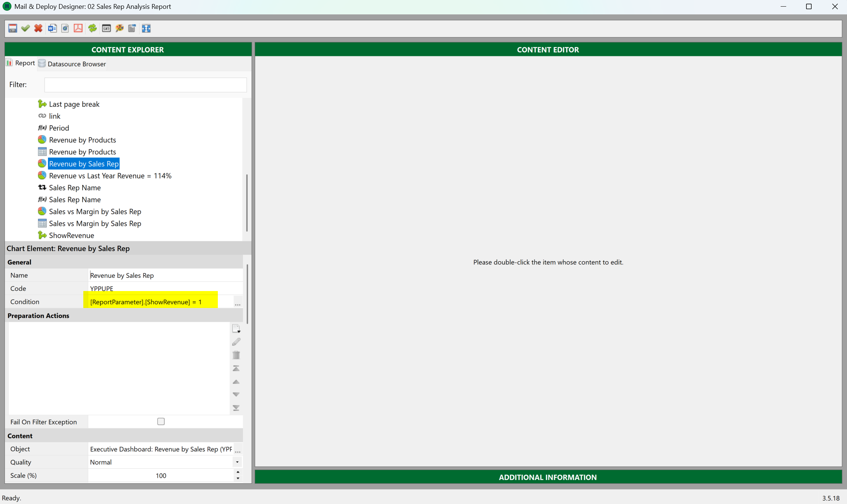Click the VB script document icon
Image resolution: width=847 pixels, height=504 pixels.
click(x=132, y=28)
